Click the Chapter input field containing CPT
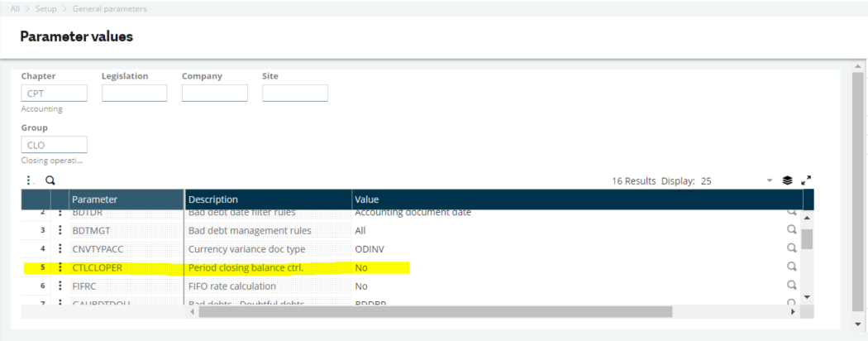Viewport: 868px width, 341px height. pyautogui.click(x=54, y=94)
